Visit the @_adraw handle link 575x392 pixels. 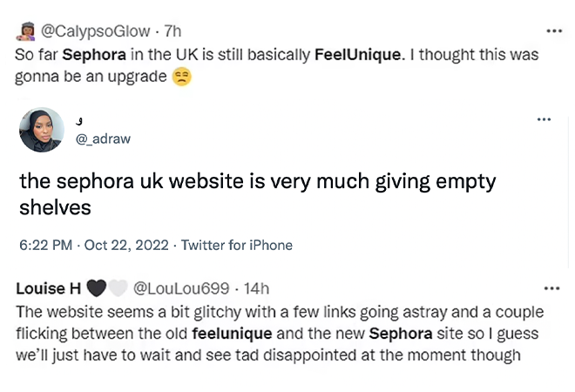104,139
